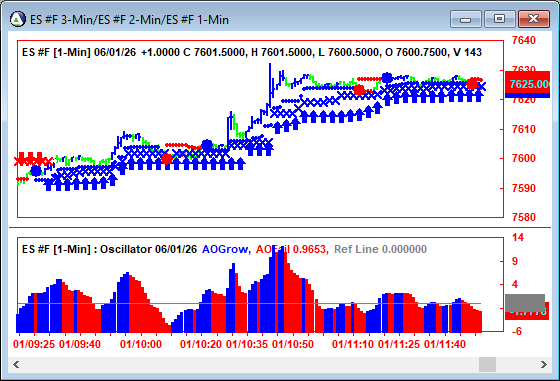Click the 01/11:25 time axis label
Screen dimensions: 560x381
399,345
